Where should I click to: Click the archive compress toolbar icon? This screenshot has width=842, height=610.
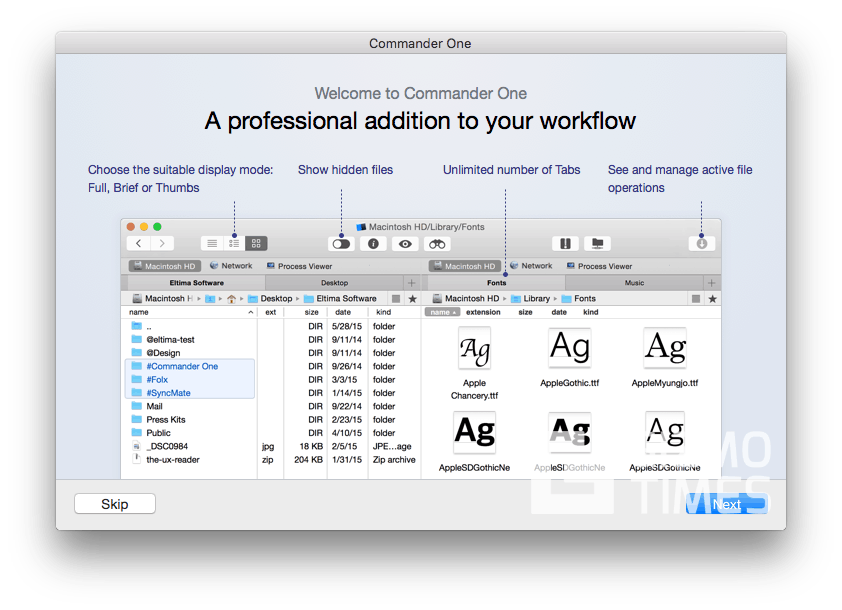click(565, 244)
